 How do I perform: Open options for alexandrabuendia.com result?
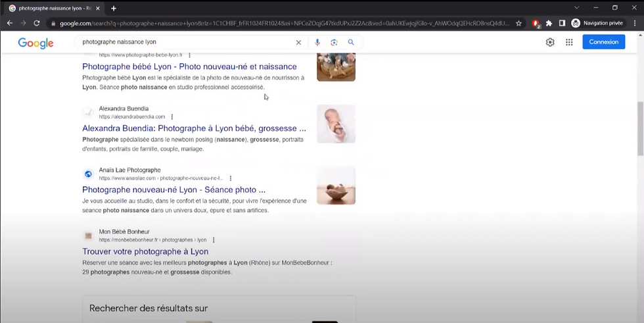click(x=172, y=116)
